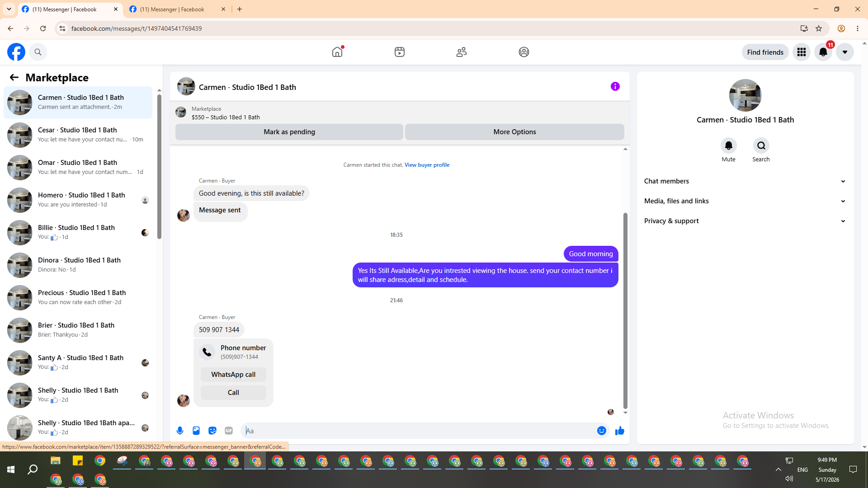Mute conversation with bell icon
Viewport: 868px width, 488px height.
click(728, 145)
